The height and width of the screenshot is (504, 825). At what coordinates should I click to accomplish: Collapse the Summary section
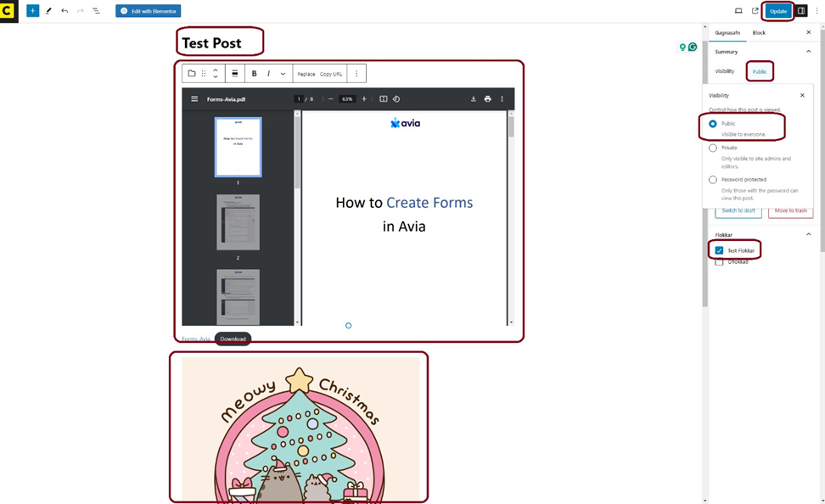point(808,52)
